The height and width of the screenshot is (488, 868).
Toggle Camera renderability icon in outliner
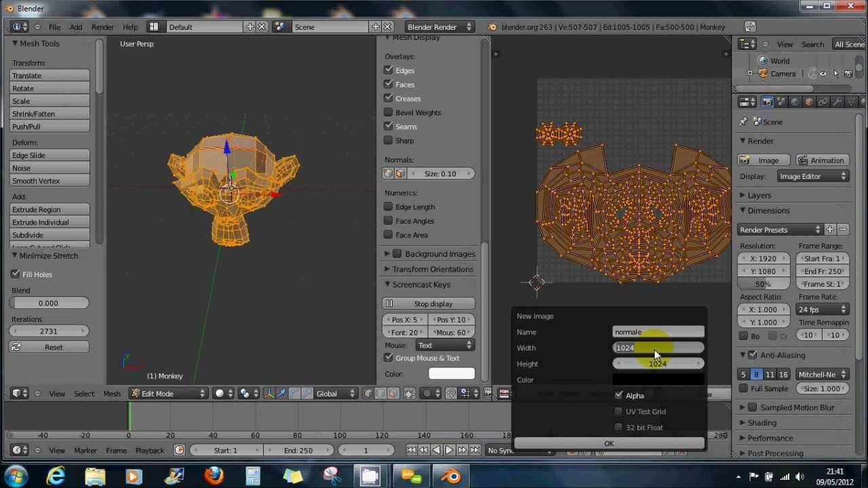point(848,74)
